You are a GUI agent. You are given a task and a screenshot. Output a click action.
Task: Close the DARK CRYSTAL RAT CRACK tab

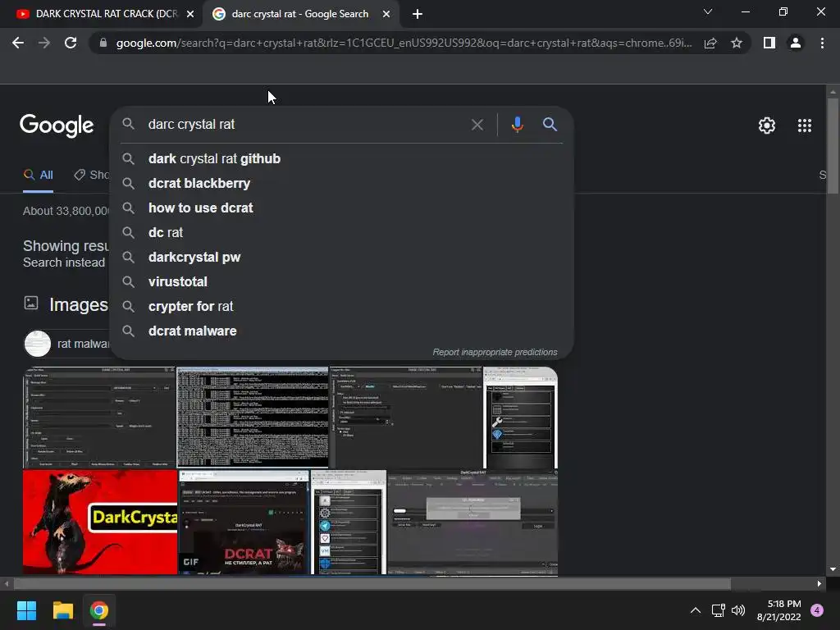pyautogui.click(x=190, y=15)
